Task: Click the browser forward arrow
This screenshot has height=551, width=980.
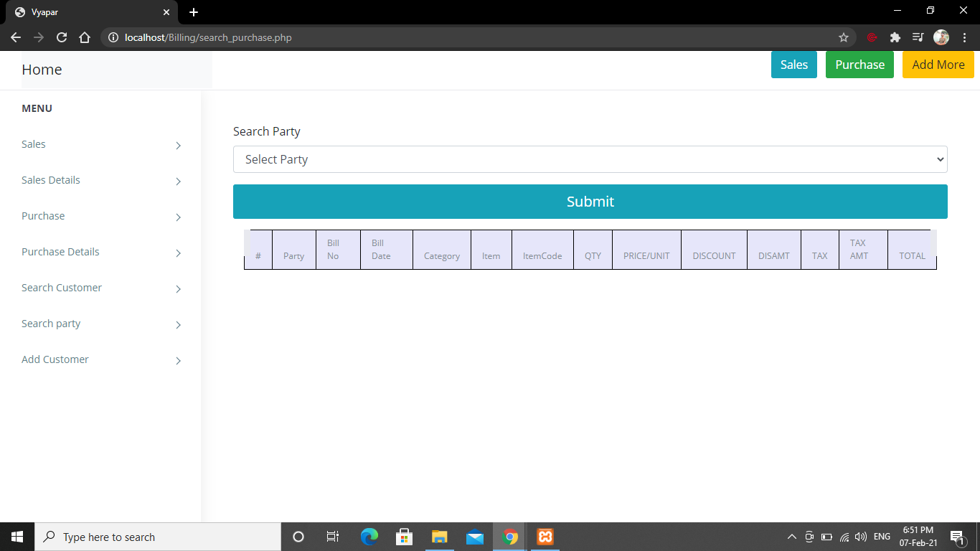Action: (39, 37)
